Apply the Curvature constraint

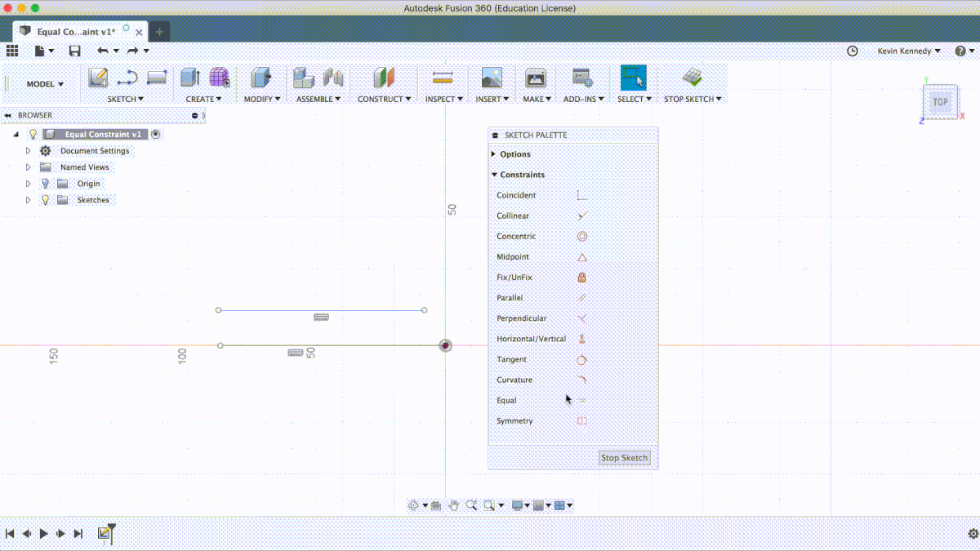[581, 380]
